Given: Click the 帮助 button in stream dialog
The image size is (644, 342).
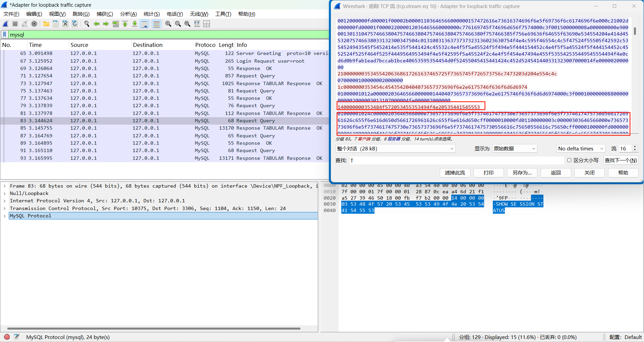Looking at the screenshot, I should click(623, 173).
